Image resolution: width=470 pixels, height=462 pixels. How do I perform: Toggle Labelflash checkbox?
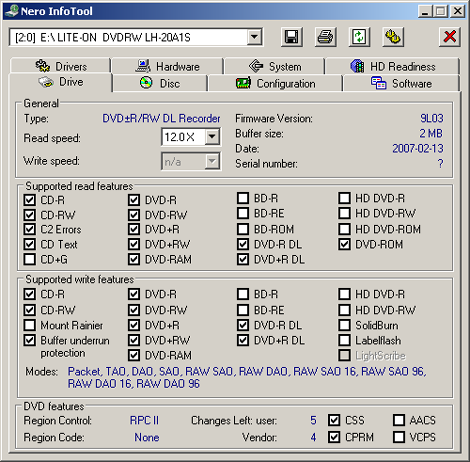point(344,340)
